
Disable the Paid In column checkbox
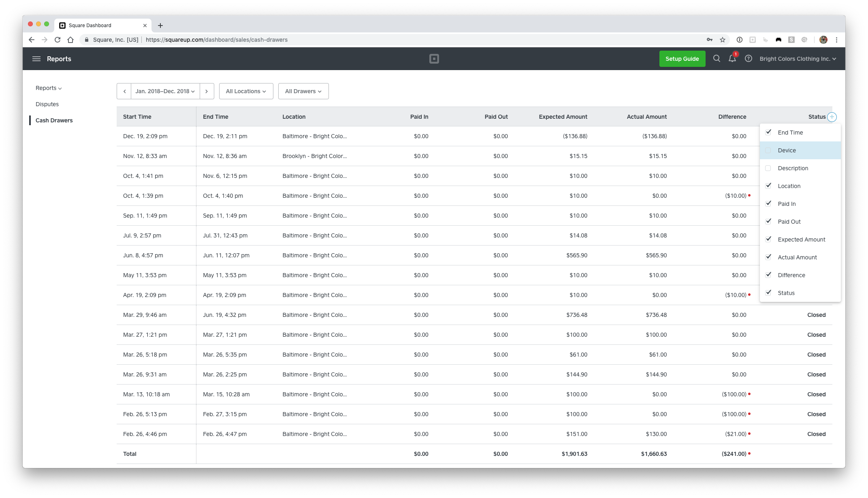[x=768, y=203]
